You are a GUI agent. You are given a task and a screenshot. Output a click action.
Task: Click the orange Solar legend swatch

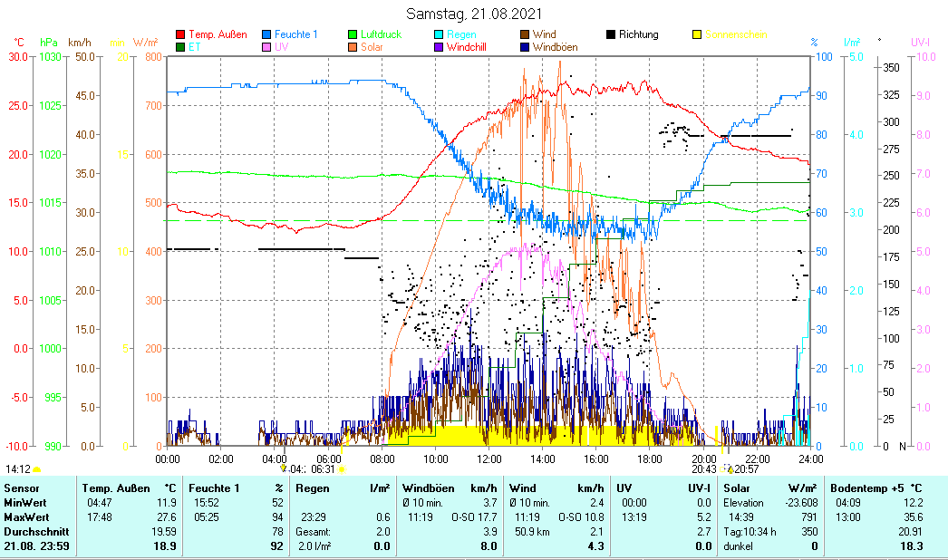pyautogui.click(x=353, y=47)
